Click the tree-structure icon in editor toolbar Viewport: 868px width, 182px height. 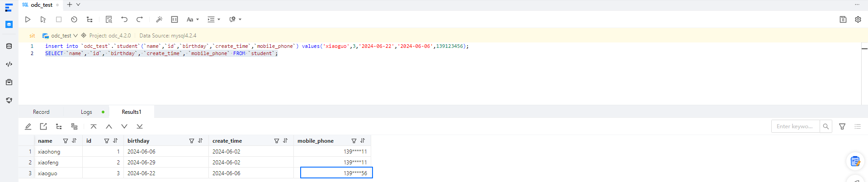coord(90,19)
